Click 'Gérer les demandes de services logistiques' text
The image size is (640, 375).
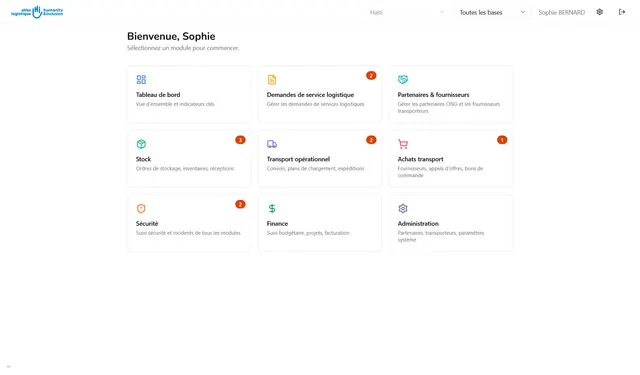click(x=316, y=104)
